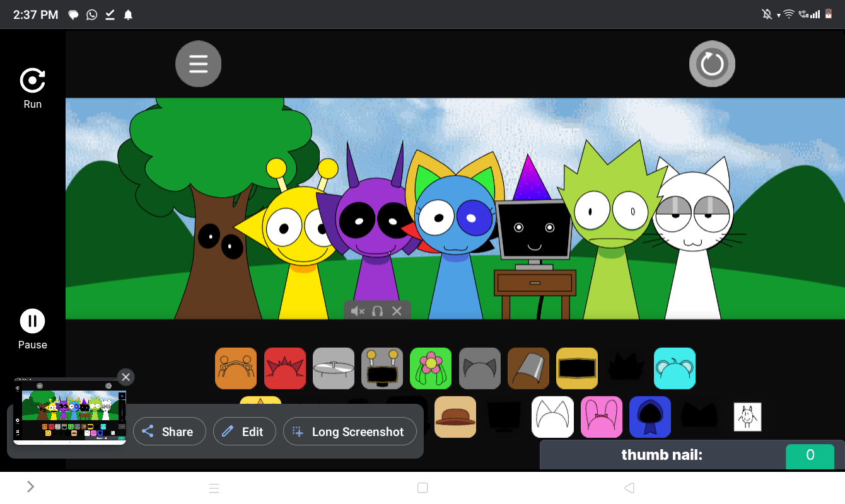The width and height of the screenshot is (845, 504).
Task: Select the black cat-ear silhouette icon
Action: 699,416
